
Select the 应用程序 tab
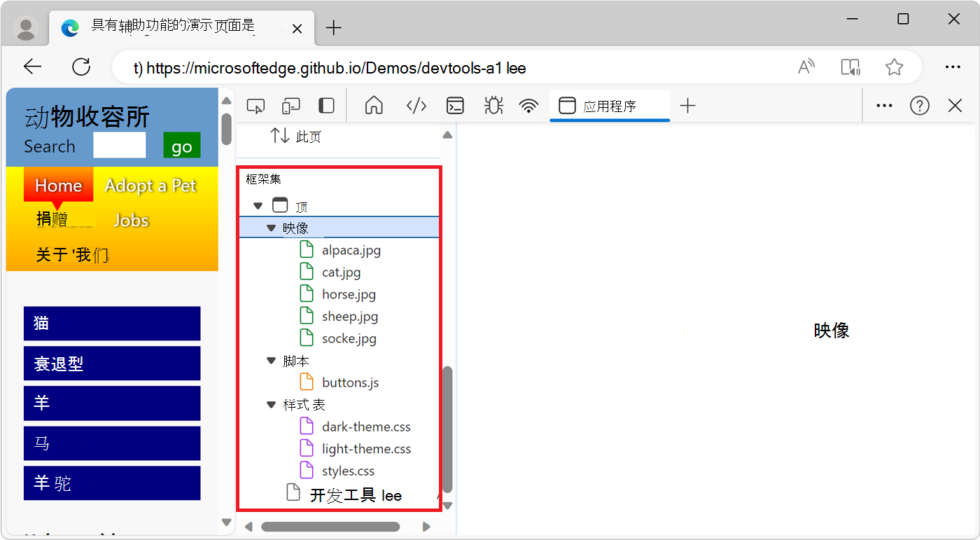tap(610, 106)
